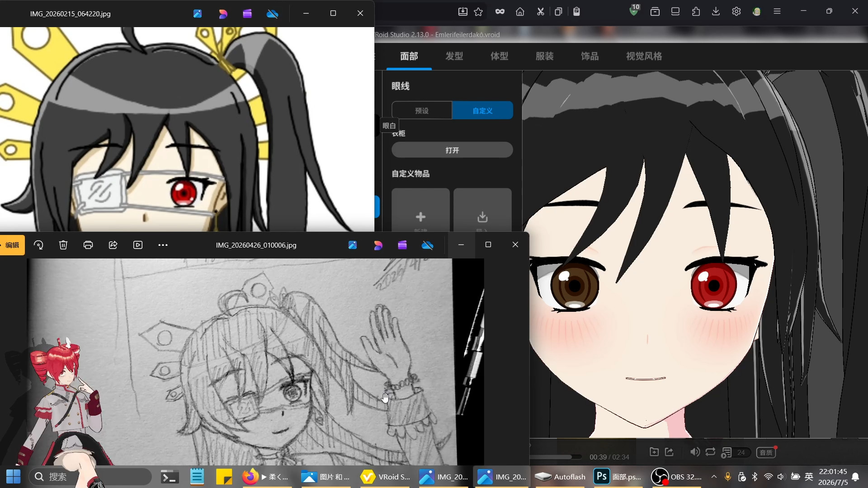Add video to folder in player bar
Screen dimensions: 868x488
pos(654,452)
